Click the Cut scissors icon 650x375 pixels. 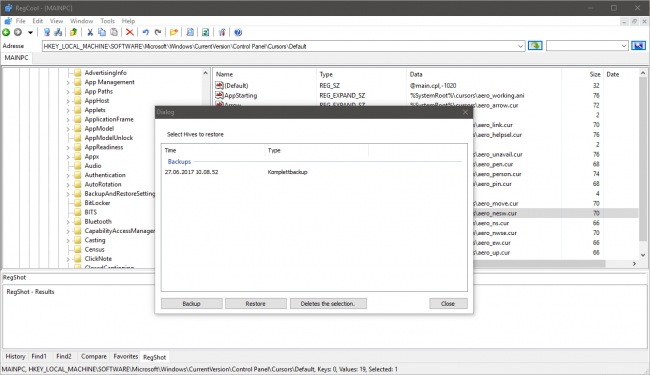point(90,32)
